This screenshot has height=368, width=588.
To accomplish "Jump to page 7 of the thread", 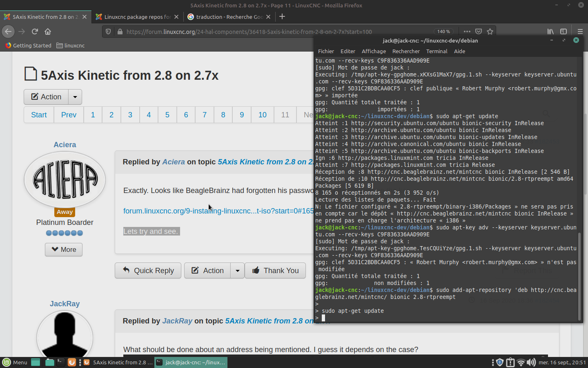I will (x=205, y=115).
